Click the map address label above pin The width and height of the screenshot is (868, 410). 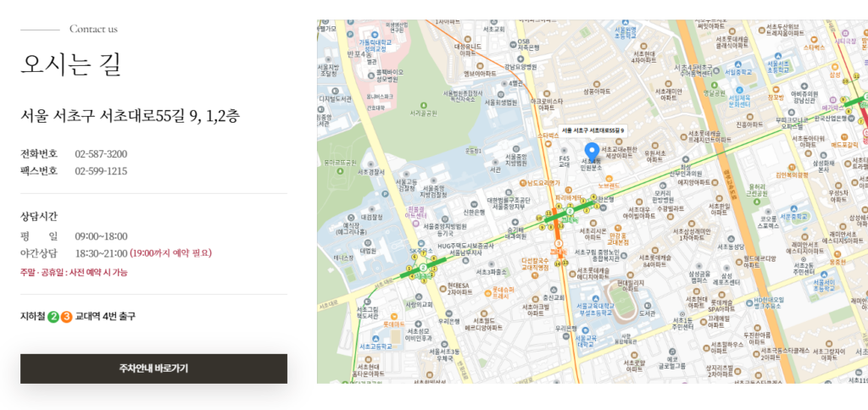[x=593, y=130]
